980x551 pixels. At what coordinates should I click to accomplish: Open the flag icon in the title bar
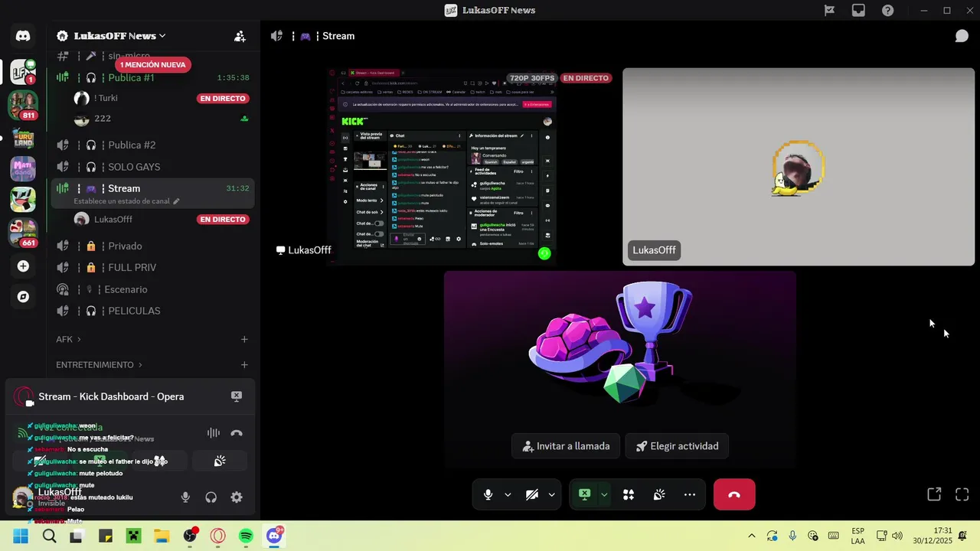point(829,10)
